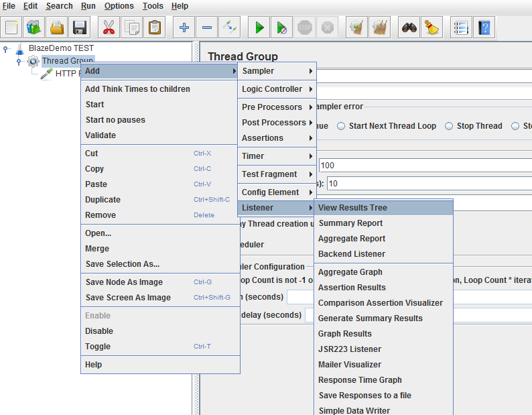
Task: Click the Cut scissors toolbar icon
Action: [x=109, y=27]
